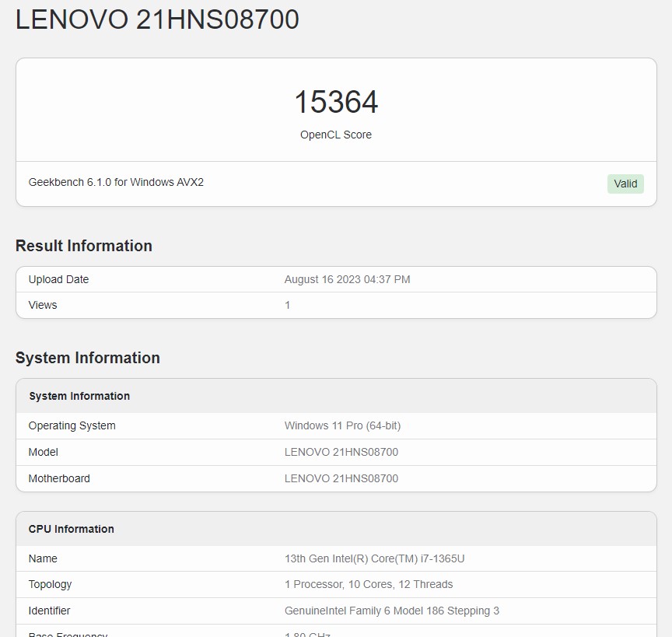Click the Topology row label
Image resolution: width=672 pixels, height=637 pixels.
point(50,584)
